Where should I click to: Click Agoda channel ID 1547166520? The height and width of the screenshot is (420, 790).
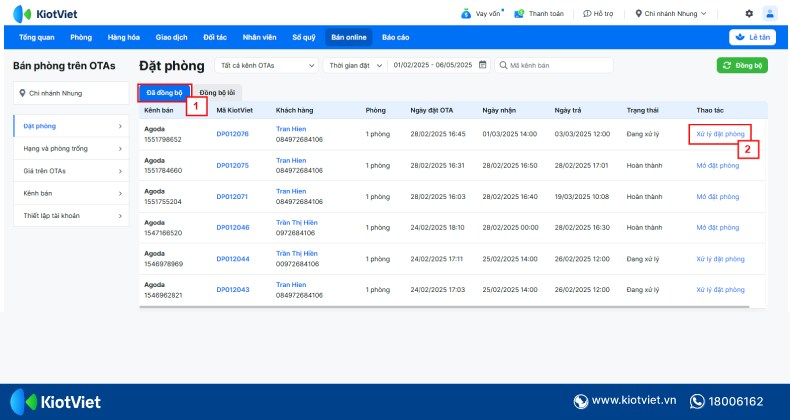(163, 233)
